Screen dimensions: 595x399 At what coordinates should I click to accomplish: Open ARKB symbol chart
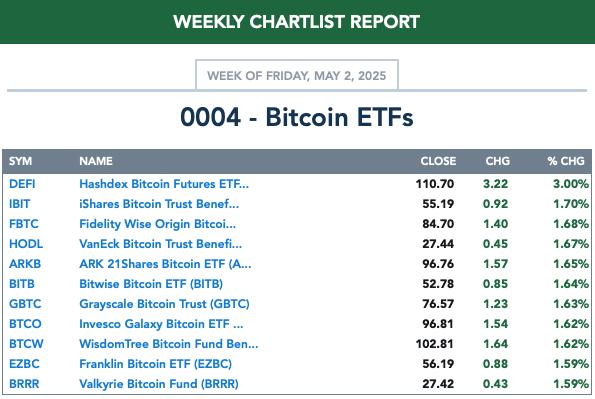tap(25, 264)
